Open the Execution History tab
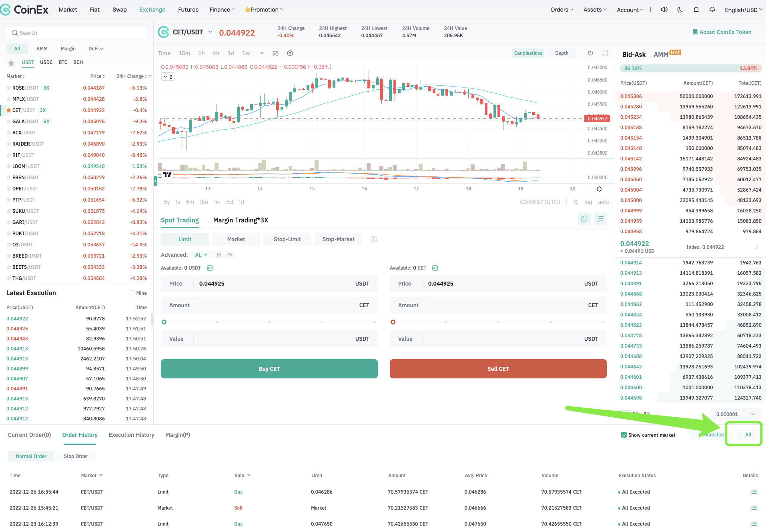The height and width of the screenshot is (532, 766). pos(131,435)
